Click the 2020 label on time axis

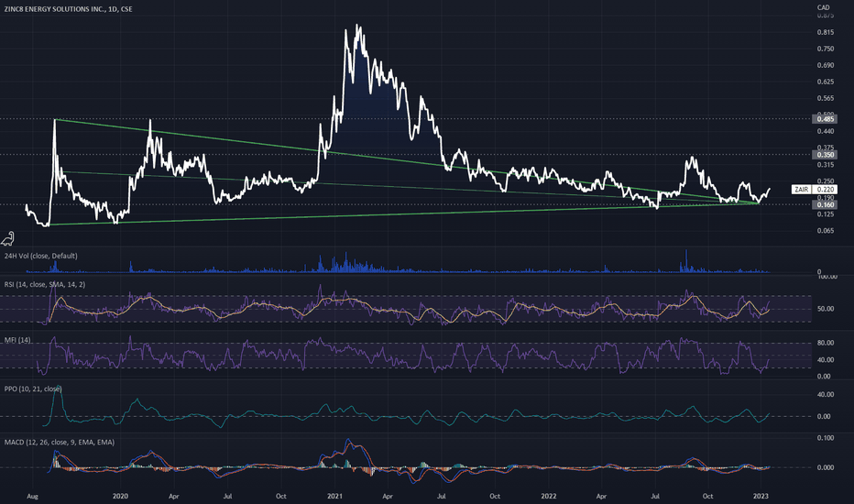(x=120, y=497)
